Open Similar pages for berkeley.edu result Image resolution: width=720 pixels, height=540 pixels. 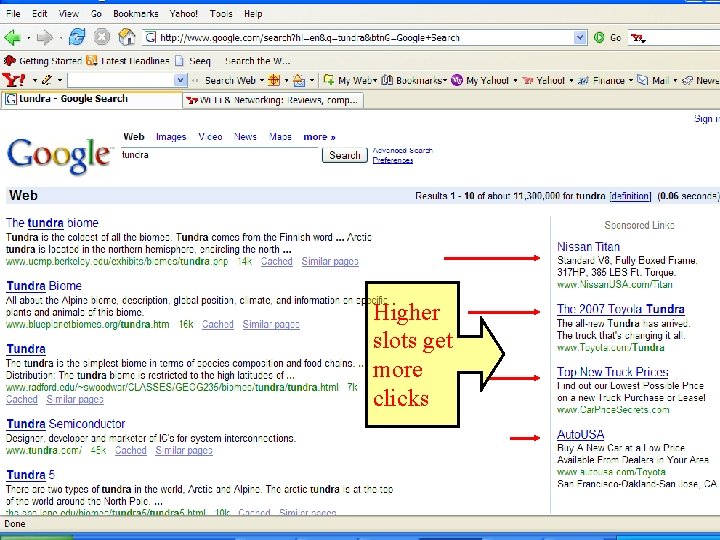pyautogui.click(x=330, y=262)
